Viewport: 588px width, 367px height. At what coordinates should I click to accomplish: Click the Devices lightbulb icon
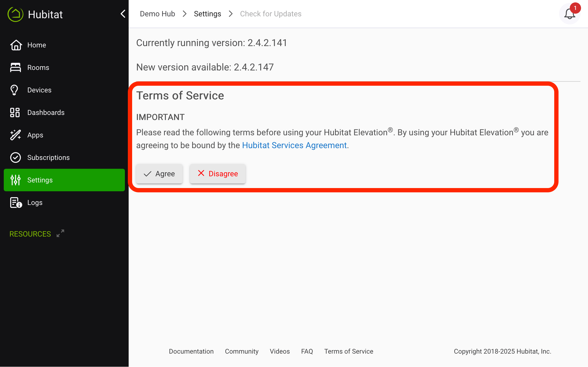(x=14, y=90)
